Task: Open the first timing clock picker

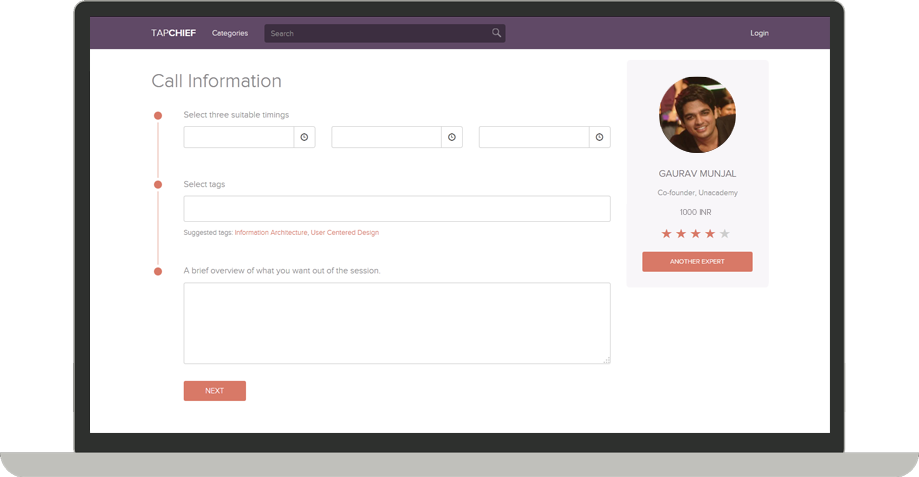Action: (304, 137)
